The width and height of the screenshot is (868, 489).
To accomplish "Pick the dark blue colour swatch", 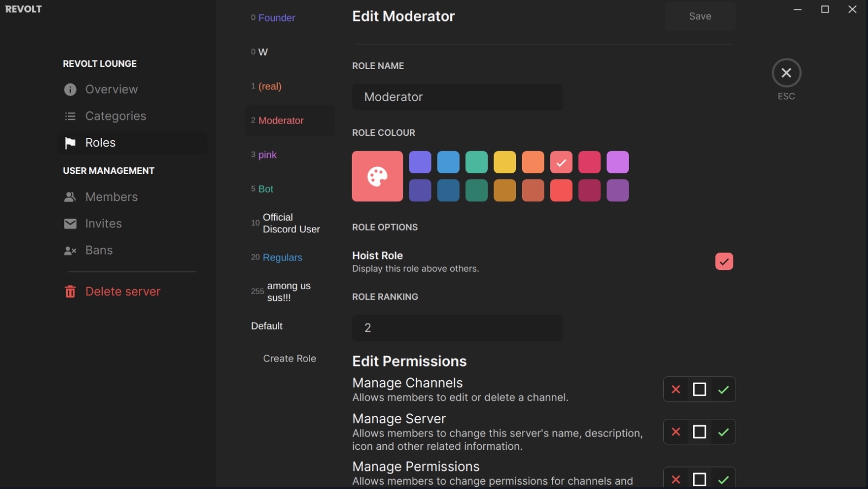I will pyautogui.click(x=448, y=190).
